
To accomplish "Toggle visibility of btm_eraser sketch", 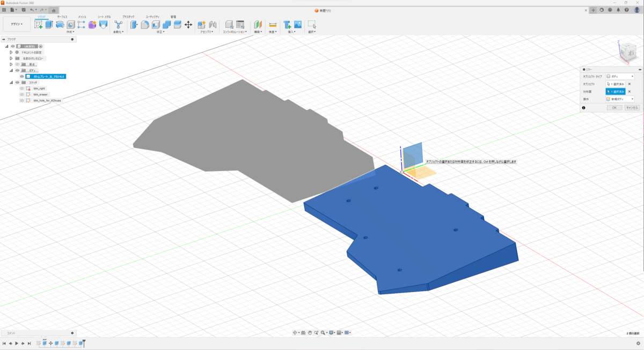I will pyautogui.click(x=22, y=94).
